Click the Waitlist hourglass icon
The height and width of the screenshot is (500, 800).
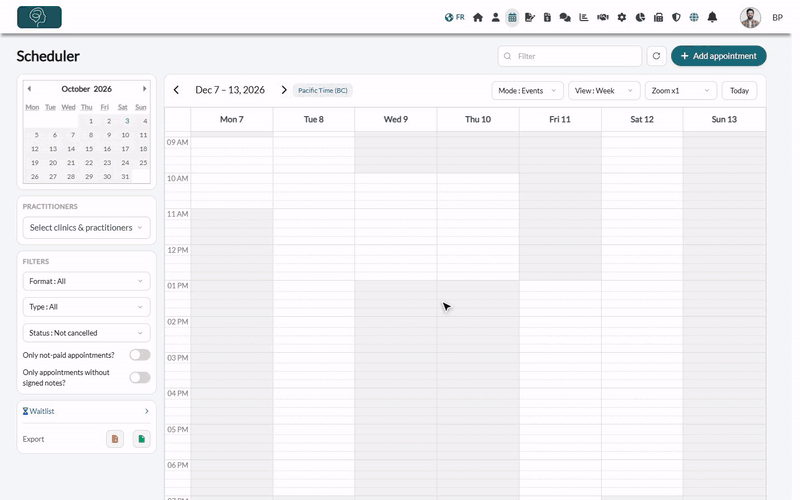(25, 411)
